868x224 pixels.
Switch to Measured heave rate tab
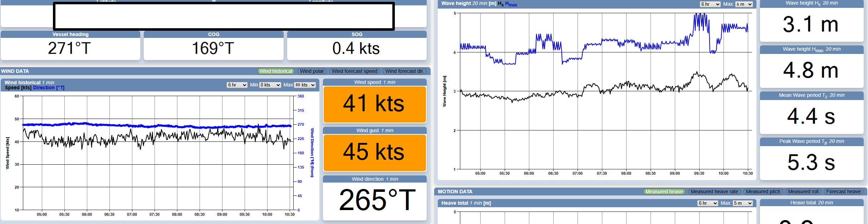[x=714, y=191]
